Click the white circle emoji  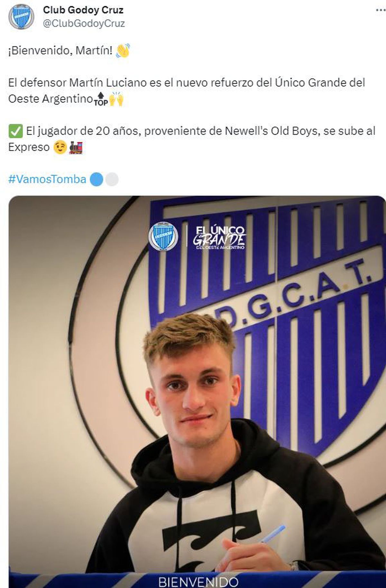coord(112,180)
